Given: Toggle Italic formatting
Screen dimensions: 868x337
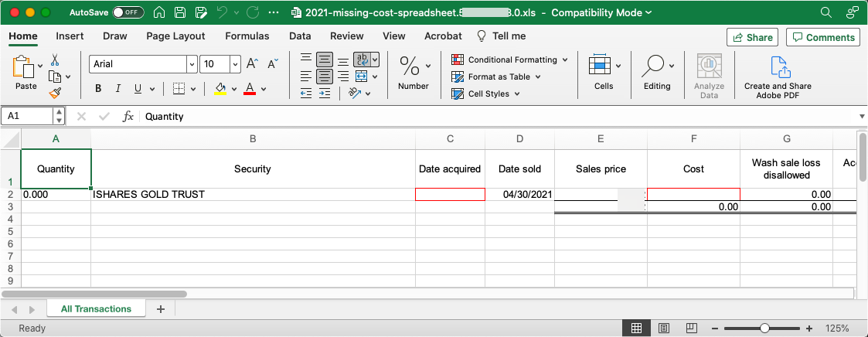Looking at the screenshot, I should [117, 89].
